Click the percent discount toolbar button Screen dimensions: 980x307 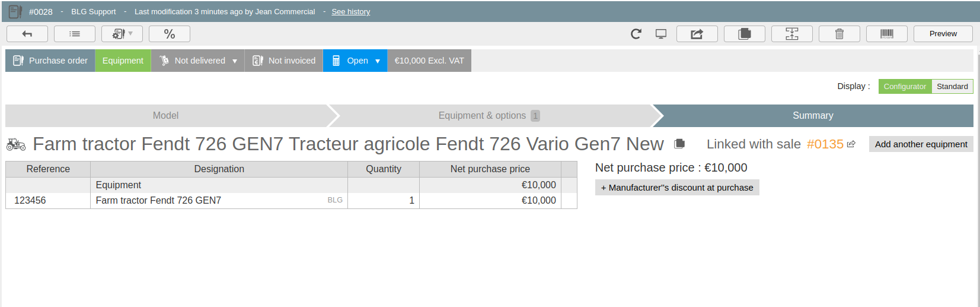click(x=170, y=34)
